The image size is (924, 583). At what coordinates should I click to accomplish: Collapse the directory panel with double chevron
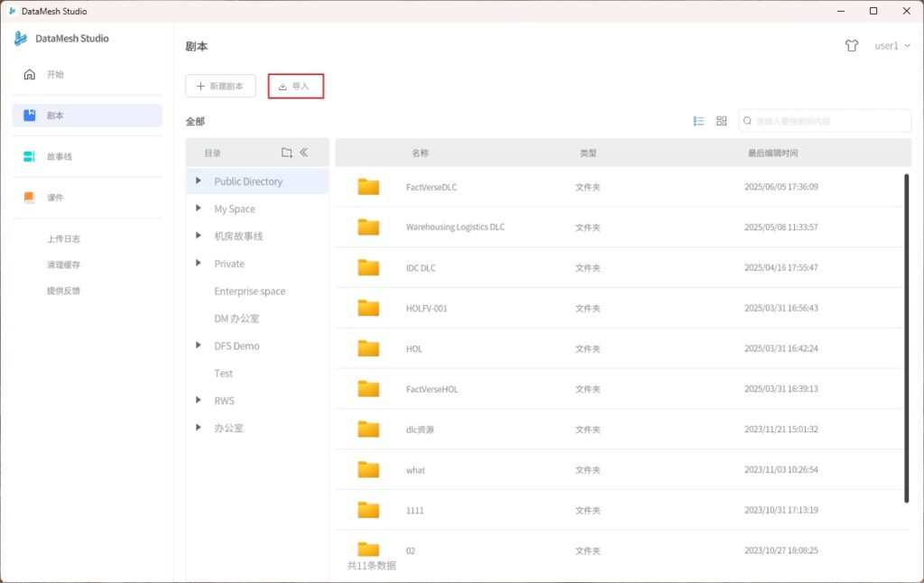tap(304, 153)
